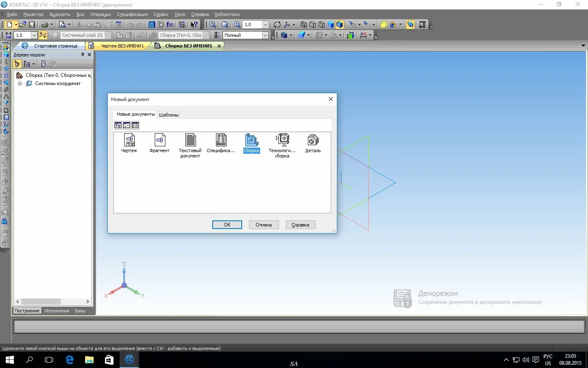Open Microsoft Edge from the taskbar
Viewport: 588px width, 368px height.
(69, 360)
